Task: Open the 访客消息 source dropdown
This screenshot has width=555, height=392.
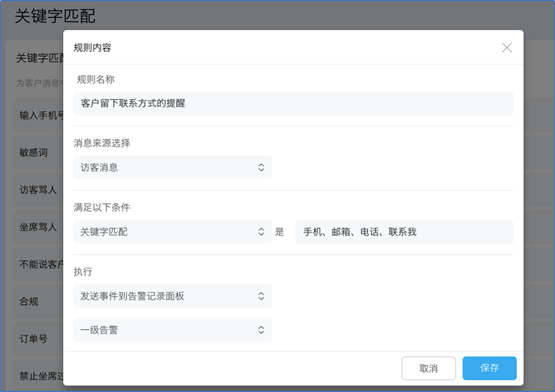Action: pyautogui.click(x=172, y=167)
